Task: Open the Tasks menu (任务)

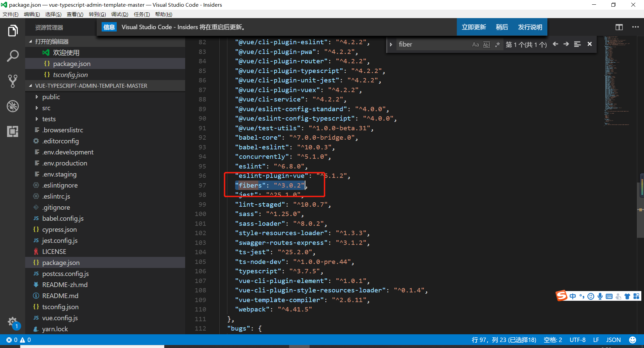Action: [x=142, y=14]
